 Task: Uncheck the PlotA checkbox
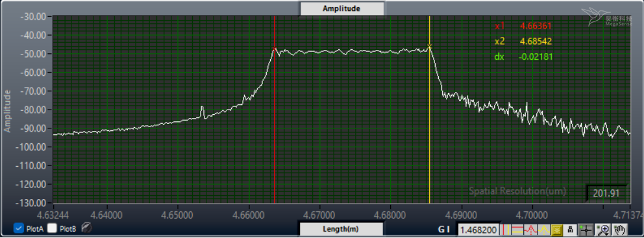18,228
